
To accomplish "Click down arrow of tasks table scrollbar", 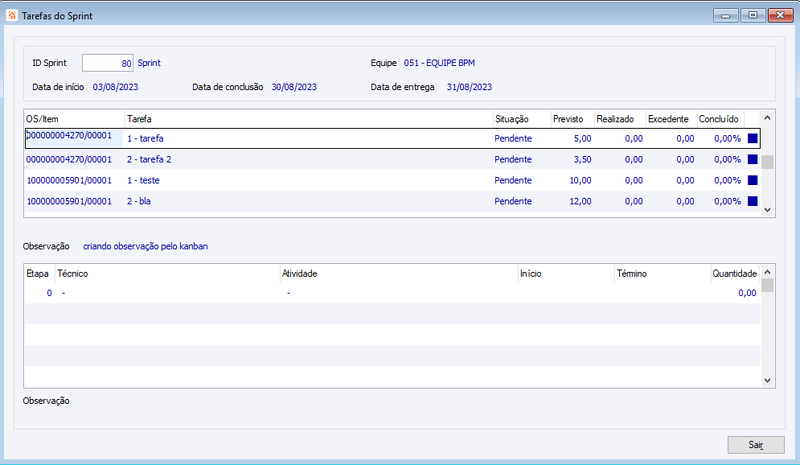I will click(767, 210).
